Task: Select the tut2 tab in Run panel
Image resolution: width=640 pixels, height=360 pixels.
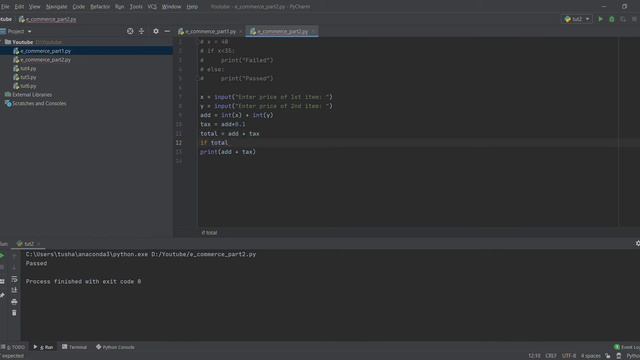Action: pyautogui.click(x=29, y=244)
